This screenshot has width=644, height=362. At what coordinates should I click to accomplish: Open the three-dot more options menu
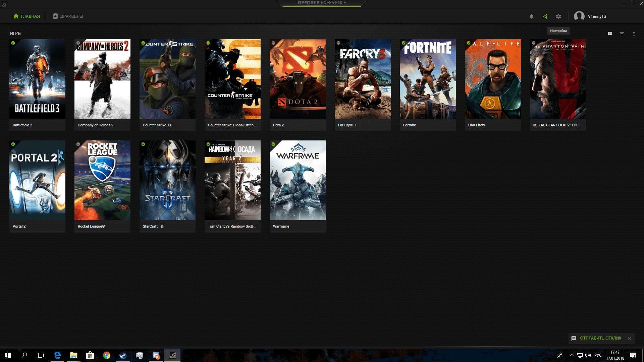coord(634,34)
